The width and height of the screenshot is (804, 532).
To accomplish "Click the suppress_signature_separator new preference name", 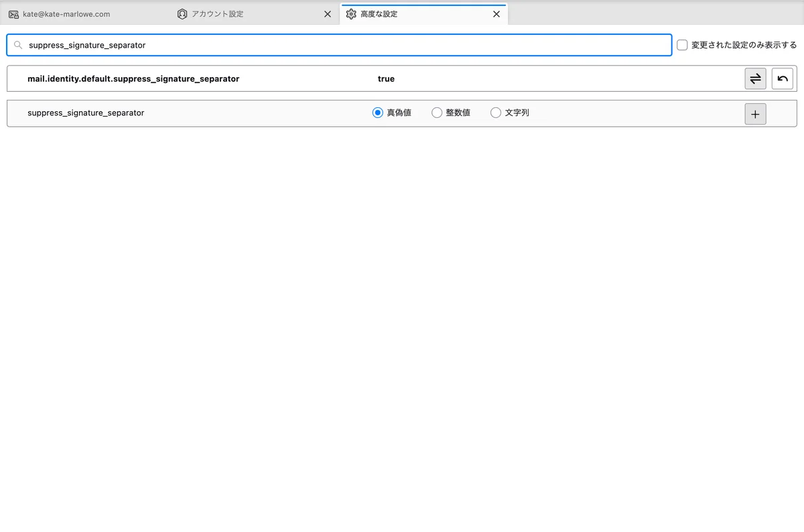I will (x=86, y=113).
